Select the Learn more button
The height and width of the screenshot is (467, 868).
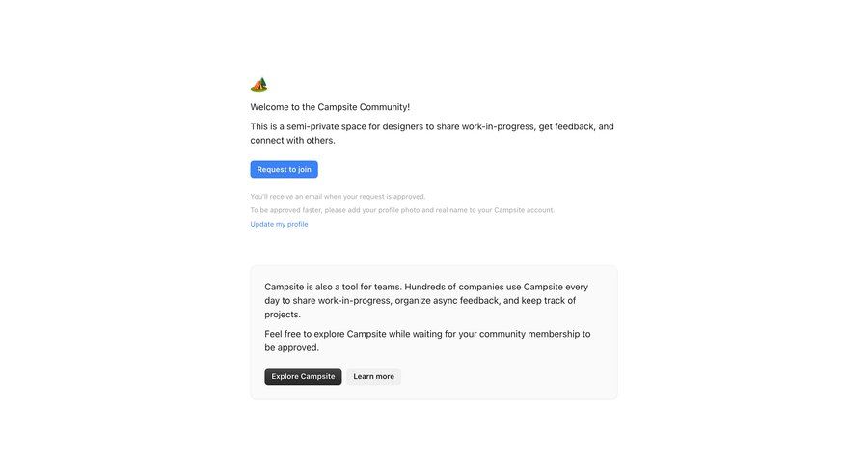pos(373,376)
